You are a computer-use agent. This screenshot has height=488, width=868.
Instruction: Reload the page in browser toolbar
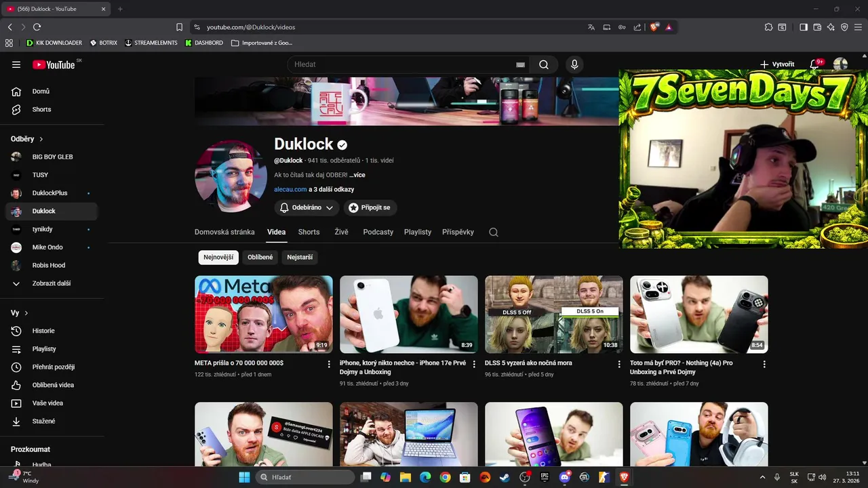(37, 27)
